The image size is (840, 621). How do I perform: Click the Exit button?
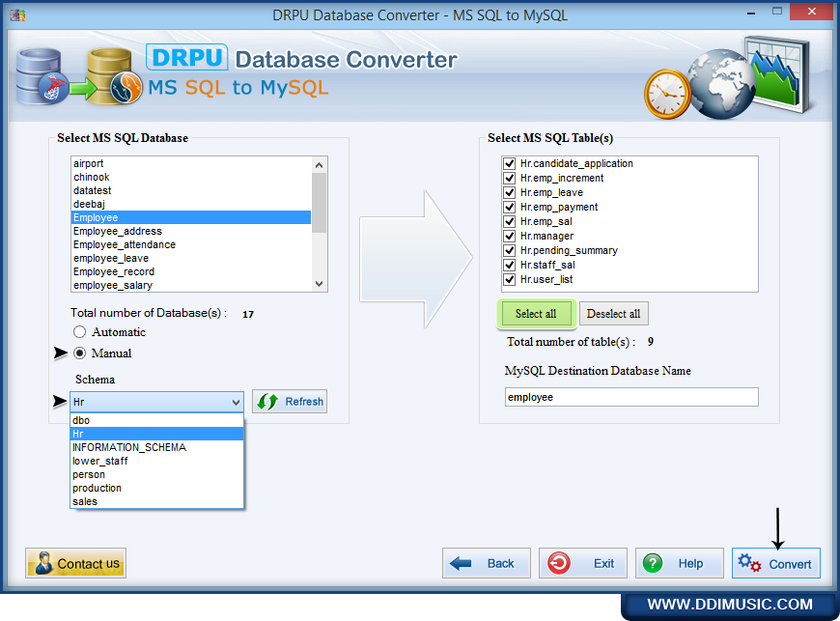[x=583, y=563]
